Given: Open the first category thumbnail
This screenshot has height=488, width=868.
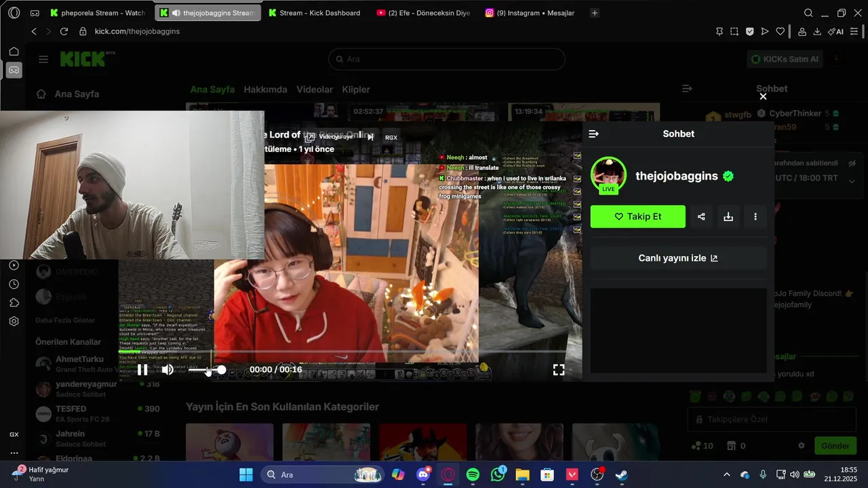Looking at the screenshot, I should (229, 443).
